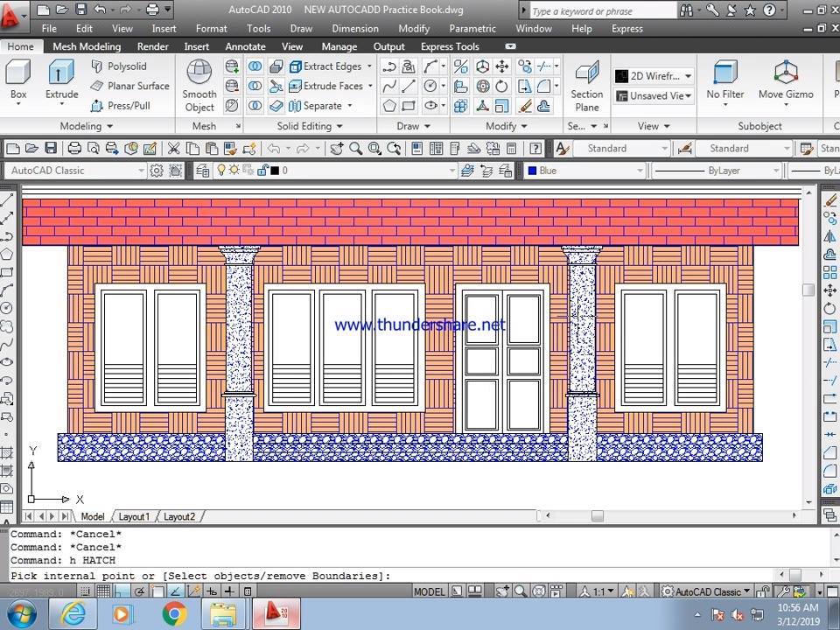Image resolution: width=840 pixels, height=630 pixels.
Task: Expand the Modeling panel
Action: (87, 126)
